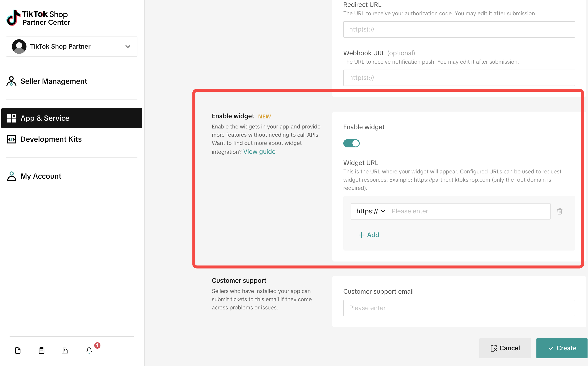Open the clipboard icon in bottom bar

[x=41, y=350]
